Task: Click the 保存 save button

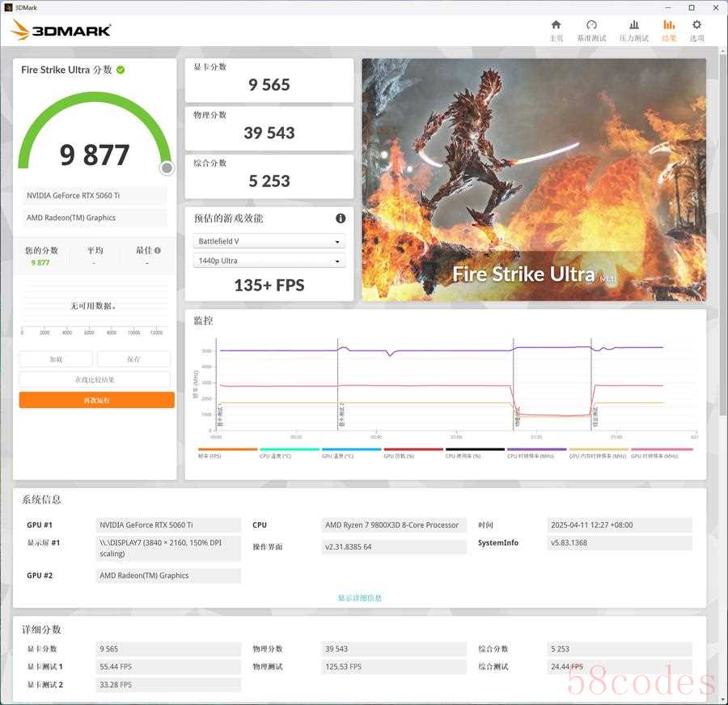Action: click(x=133, y=359)
